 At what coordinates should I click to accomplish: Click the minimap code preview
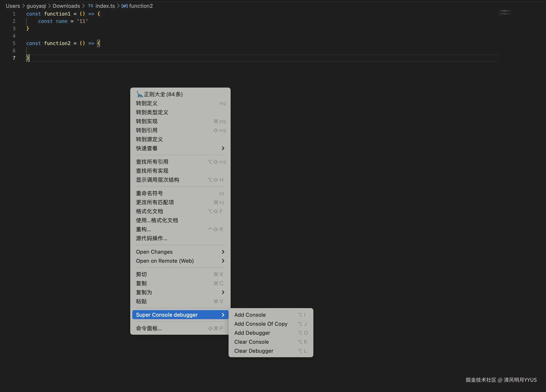[505, 12]
